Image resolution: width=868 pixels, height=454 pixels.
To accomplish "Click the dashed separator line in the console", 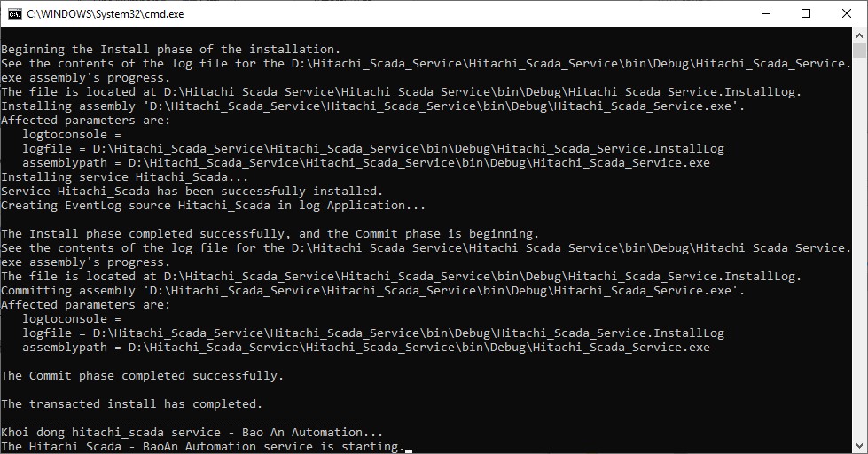I will click(x=181, y=419).
